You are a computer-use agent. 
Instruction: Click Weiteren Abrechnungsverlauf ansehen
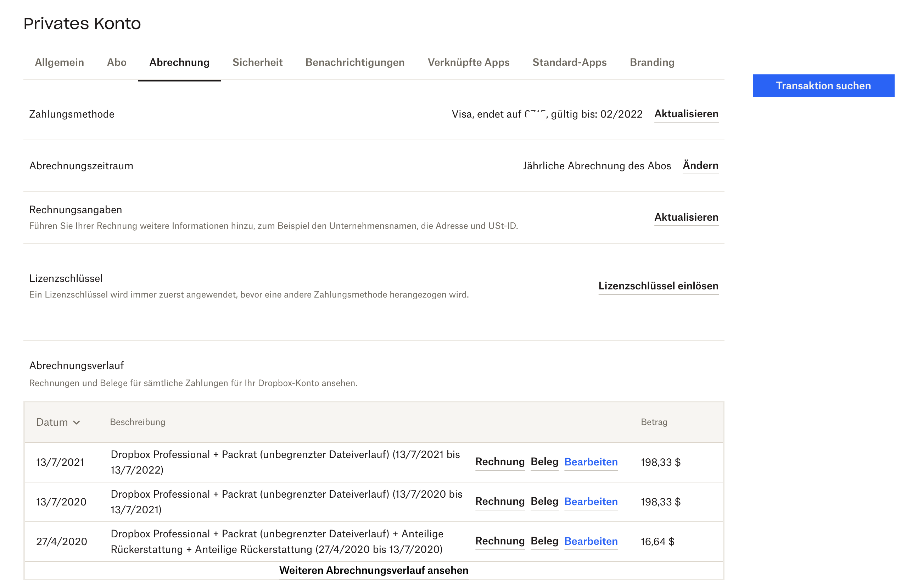tap(374, 571)
